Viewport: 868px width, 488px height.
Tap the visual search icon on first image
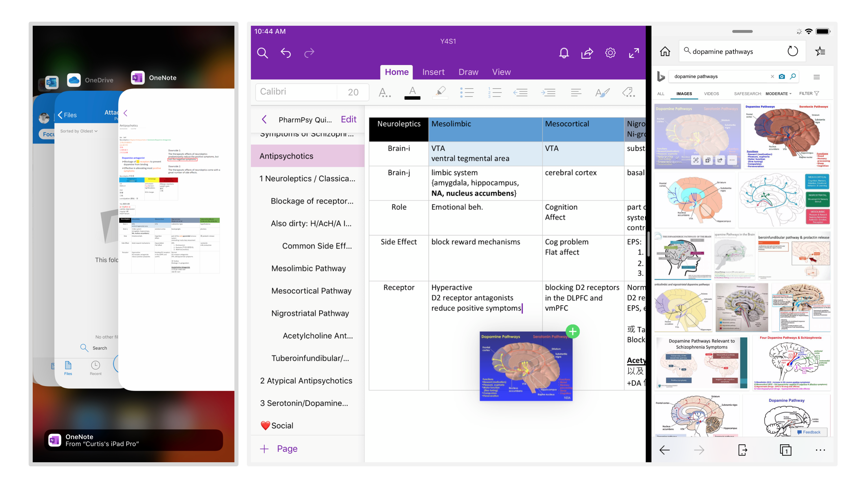(x=696, y=160)
